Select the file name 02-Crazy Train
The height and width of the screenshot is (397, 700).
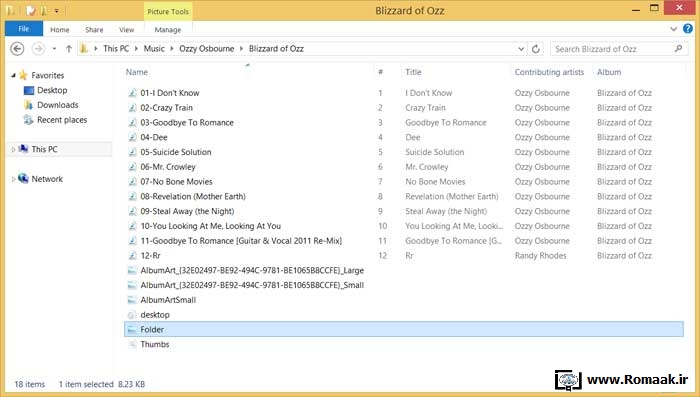pyautogui.click(x=167, y=108)
